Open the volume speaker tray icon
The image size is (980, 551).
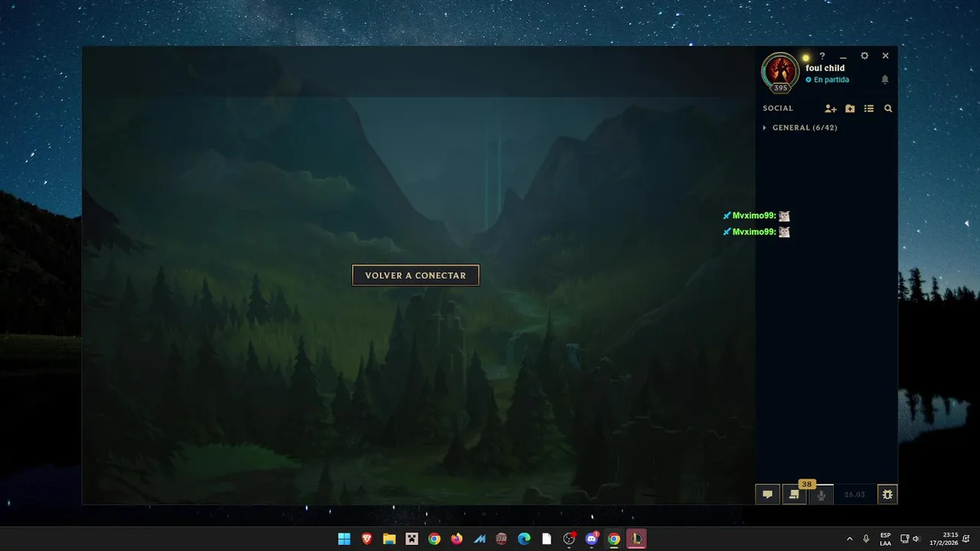pyautogui.click(x=916, y=539)
